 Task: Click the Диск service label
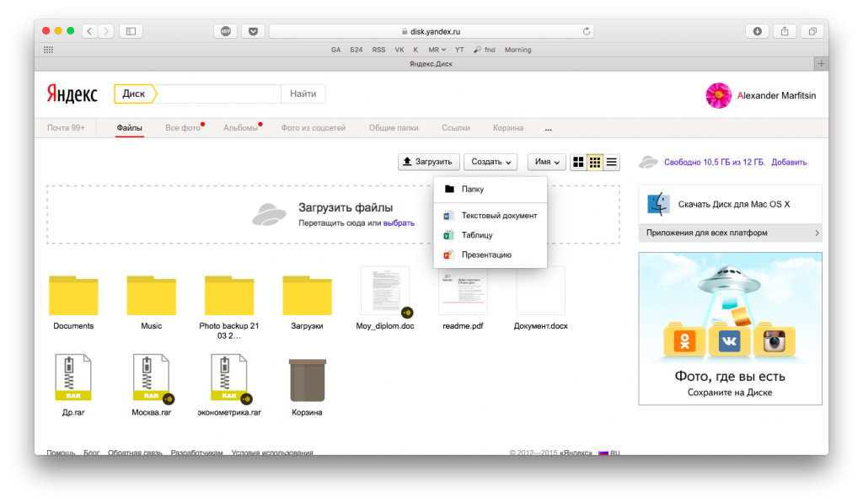pos(134,94)
